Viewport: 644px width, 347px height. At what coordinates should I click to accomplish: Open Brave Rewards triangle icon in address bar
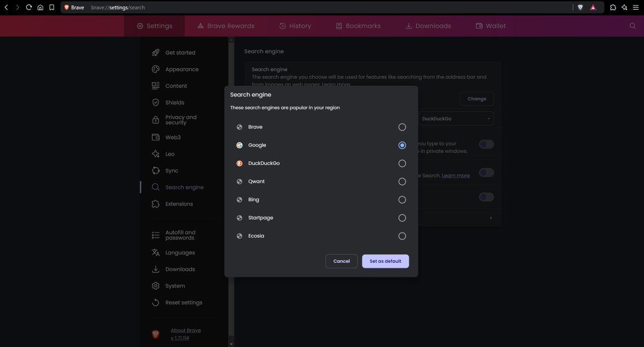(593, 8)
